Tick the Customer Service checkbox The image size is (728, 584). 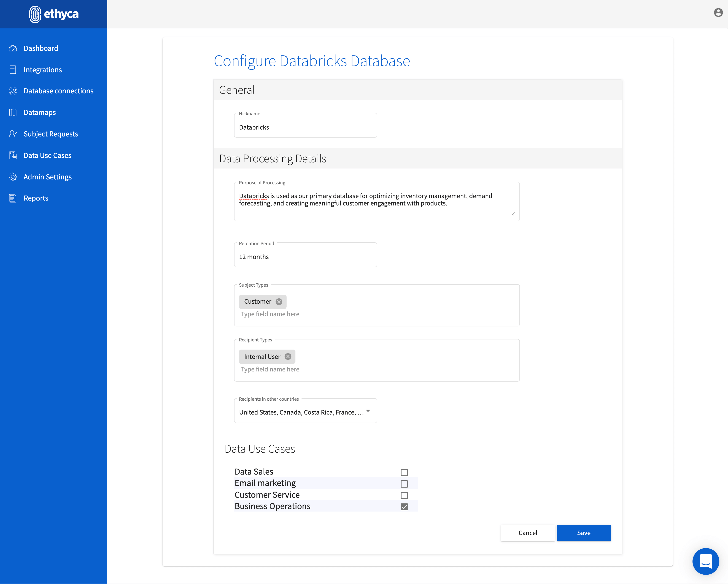pos(404,495)
